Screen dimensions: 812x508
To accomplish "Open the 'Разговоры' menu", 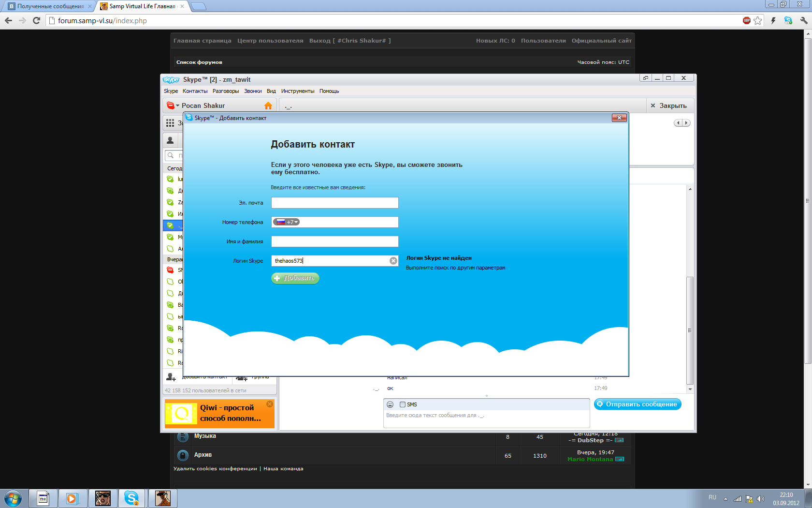I will pos(226,91).
